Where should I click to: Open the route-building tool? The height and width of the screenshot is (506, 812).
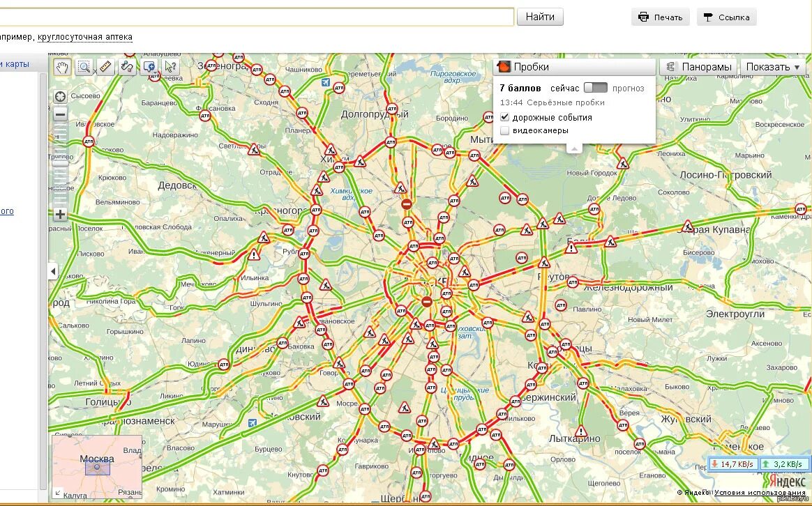(127, 67)
